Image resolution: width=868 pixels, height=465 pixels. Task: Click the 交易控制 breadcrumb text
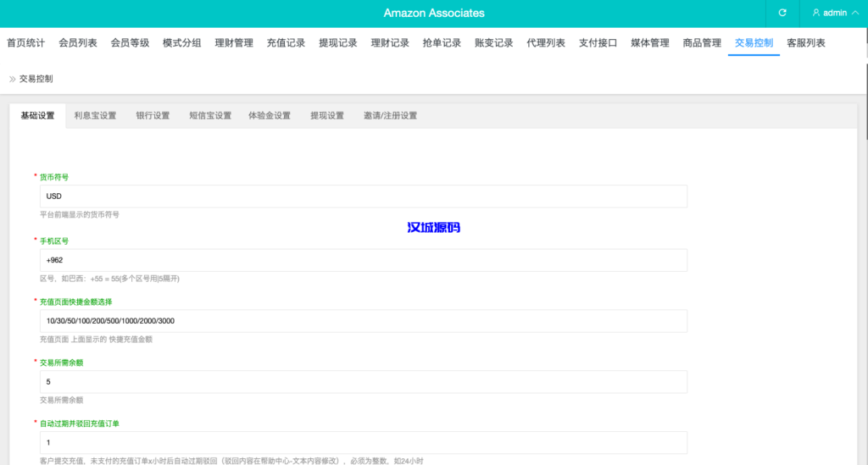click(x=36, y=79)
